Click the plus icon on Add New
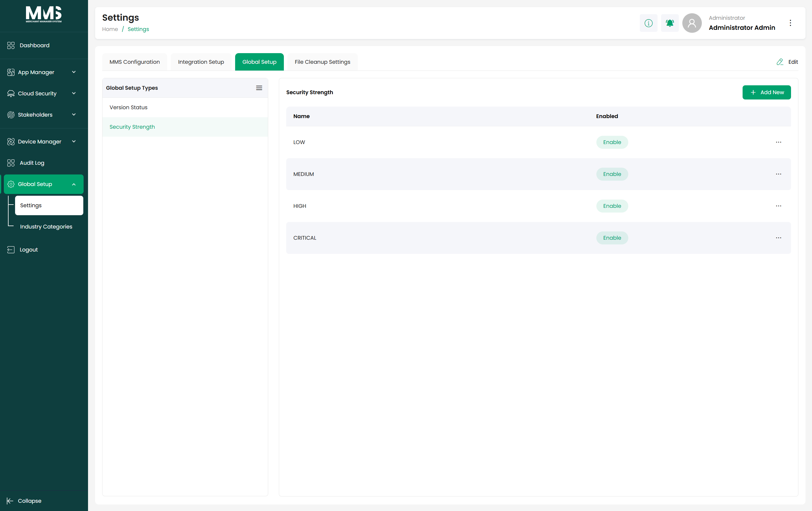This screenshot has height=511, width=812. (753, 92)
